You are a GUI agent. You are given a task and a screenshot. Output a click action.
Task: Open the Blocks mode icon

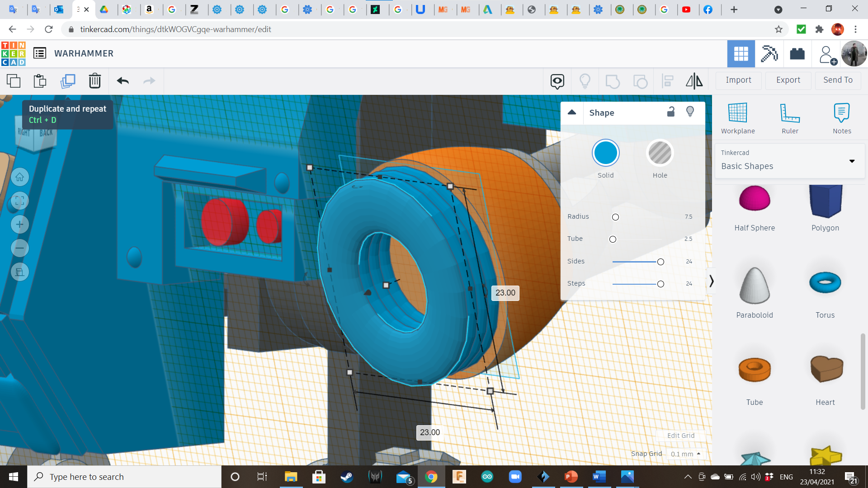pos(797,54)
